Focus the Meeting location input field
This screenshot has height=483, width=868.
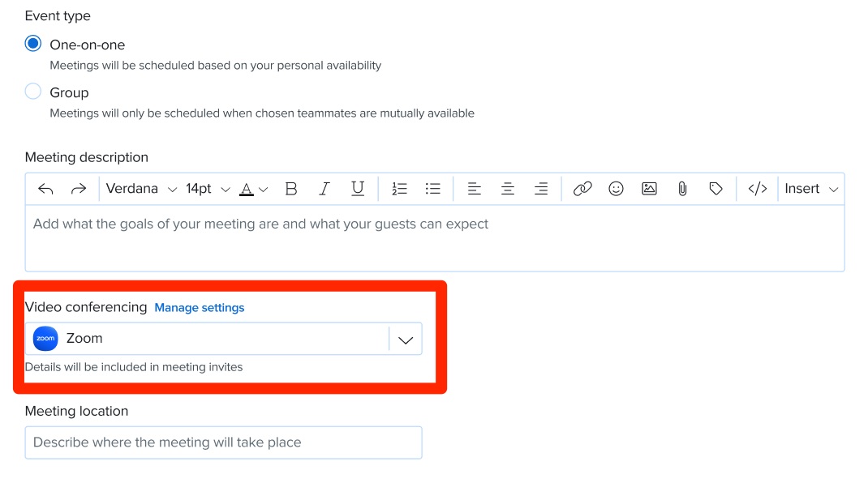[224, 442]
